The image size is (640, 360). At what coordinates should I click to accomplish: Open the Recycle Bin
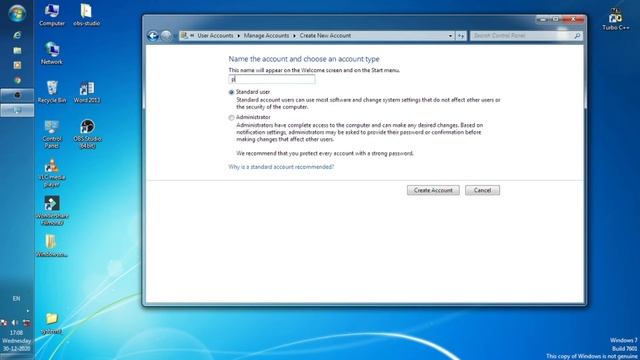52,91
